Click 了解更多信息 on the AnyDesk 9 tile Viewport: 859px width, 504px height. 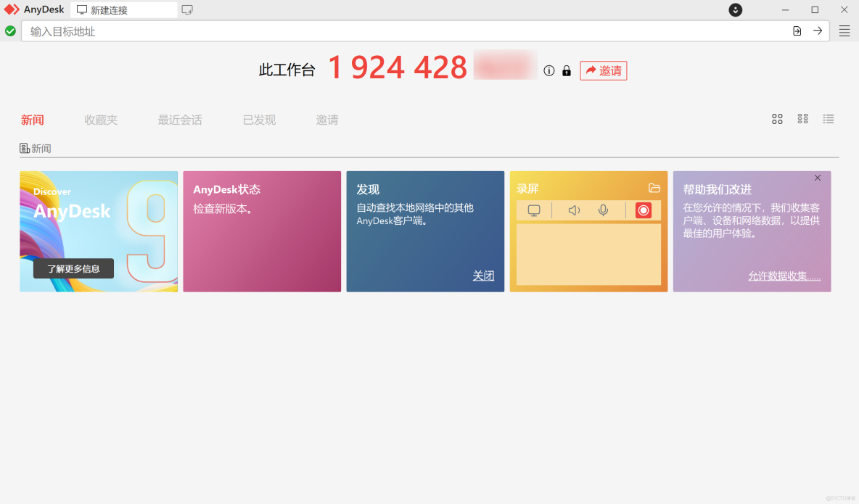[73, 268]
